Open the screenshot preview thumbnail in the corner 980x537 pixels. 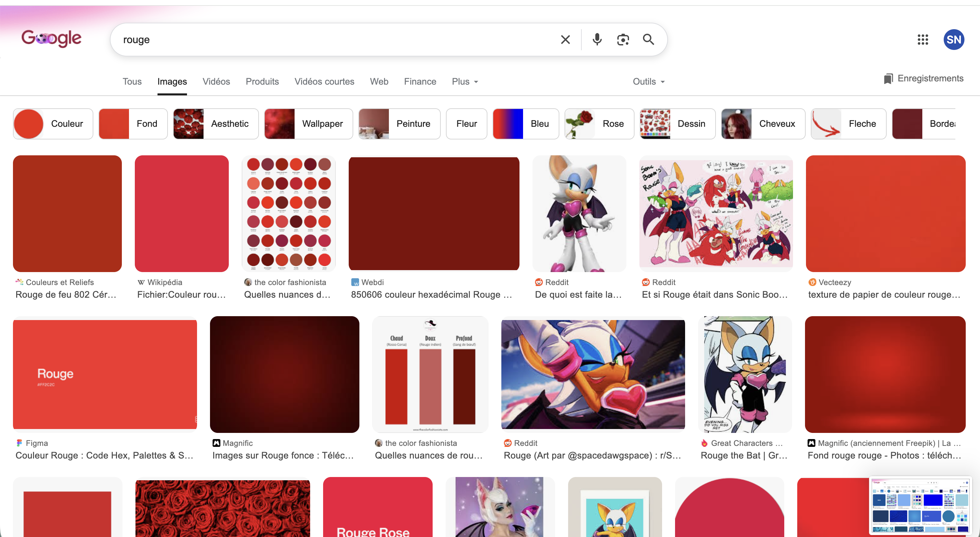[921, 506]
